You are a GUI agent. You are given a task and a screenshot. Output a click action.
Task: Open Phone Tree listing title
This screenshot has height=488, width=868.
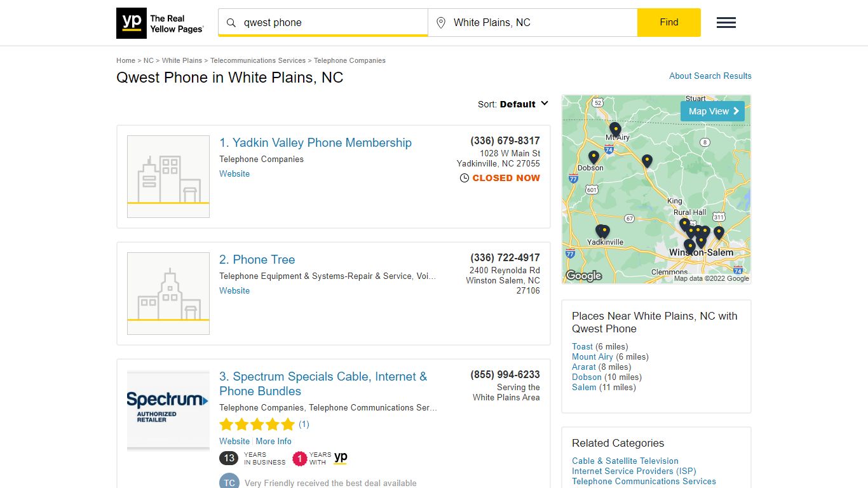pyautogui.click(x=257, y=260)
